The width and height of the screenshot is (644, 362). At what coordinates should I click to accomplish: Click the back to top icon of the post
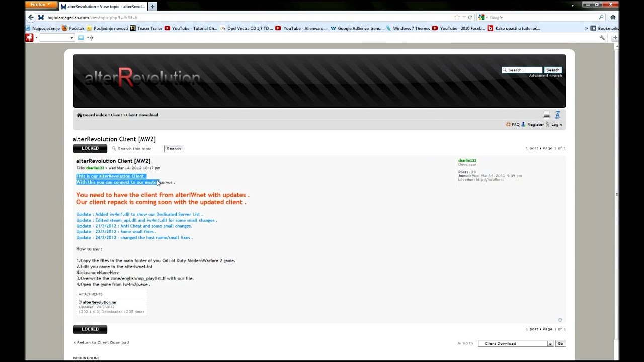click(x=560, y=320)
